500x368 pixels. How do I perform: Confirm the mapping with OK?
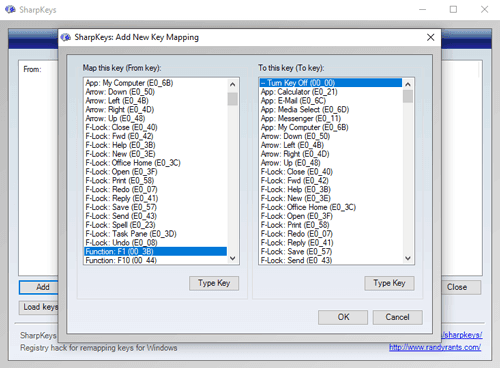click(343, 317)
